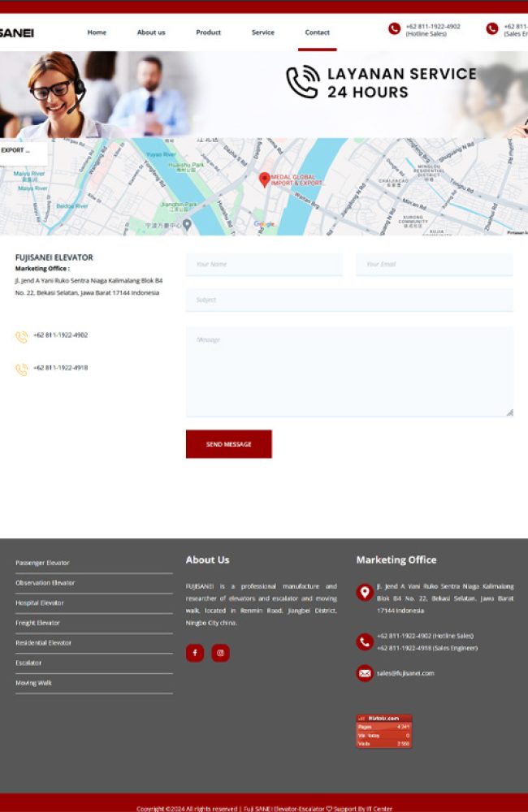Viewport: 528px width, 812px height.
Task: Click phone icon beside +62 811-1922-4918 in contact section
Action: (x=21, y=369)
